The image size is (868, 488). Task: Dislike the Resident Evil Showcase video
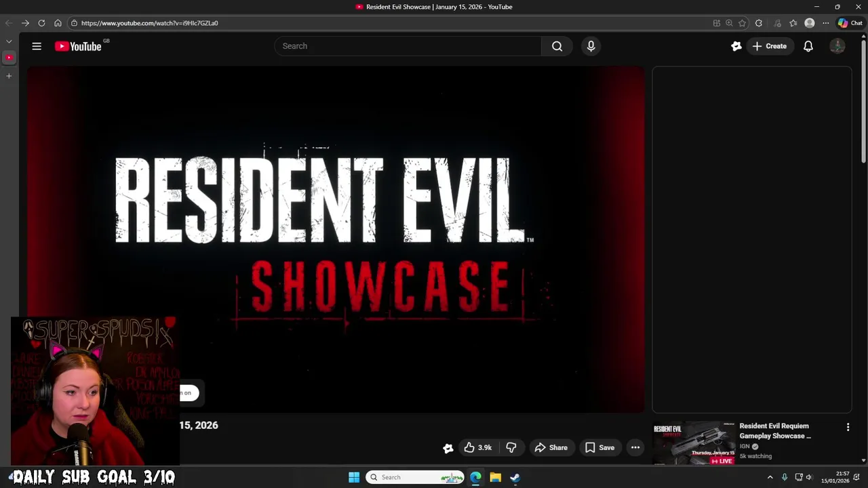(x=511, y=447)
